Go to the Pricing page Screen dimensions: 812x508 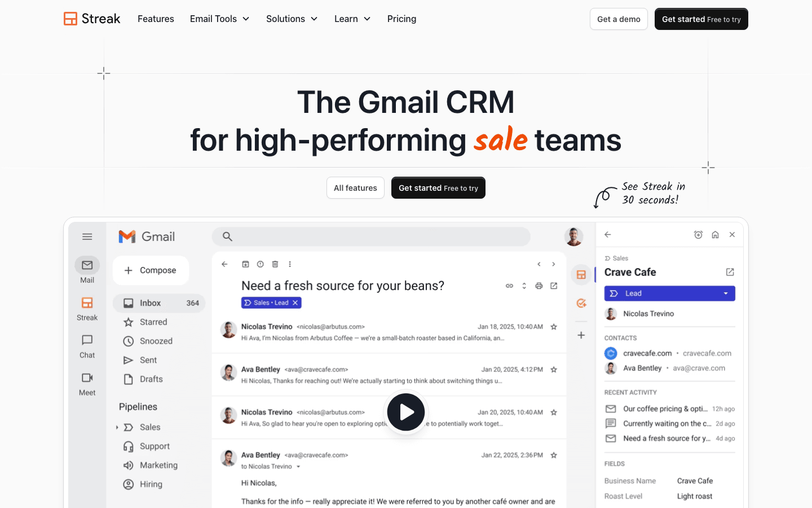[401, 19]
